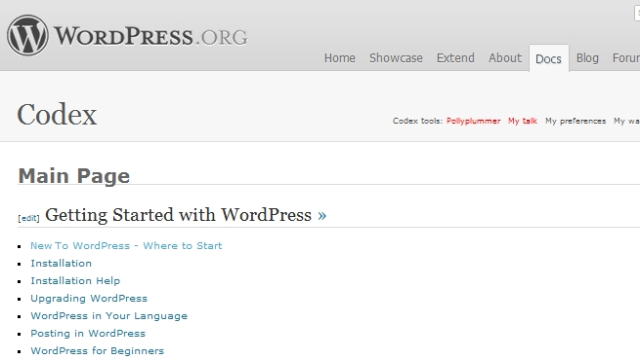Open the Home nav item
The height and width of the screenshot is (360, 640).
340,58
